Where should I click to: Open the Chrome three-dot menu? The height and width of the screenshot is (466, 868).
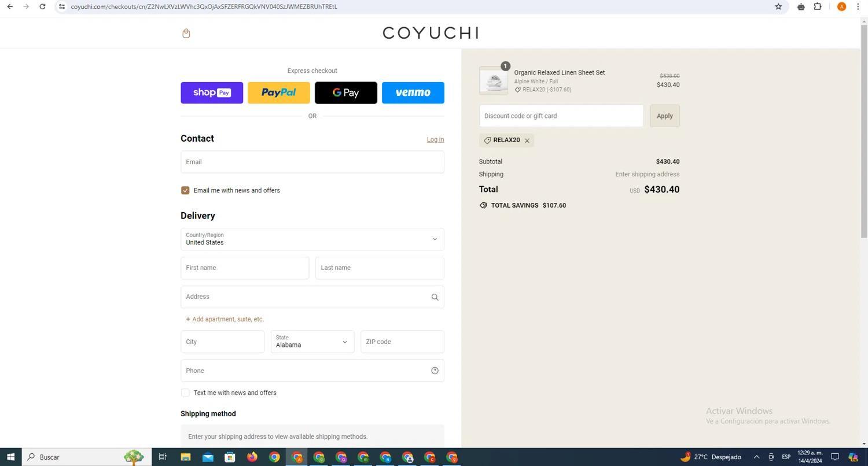point(858,6)
